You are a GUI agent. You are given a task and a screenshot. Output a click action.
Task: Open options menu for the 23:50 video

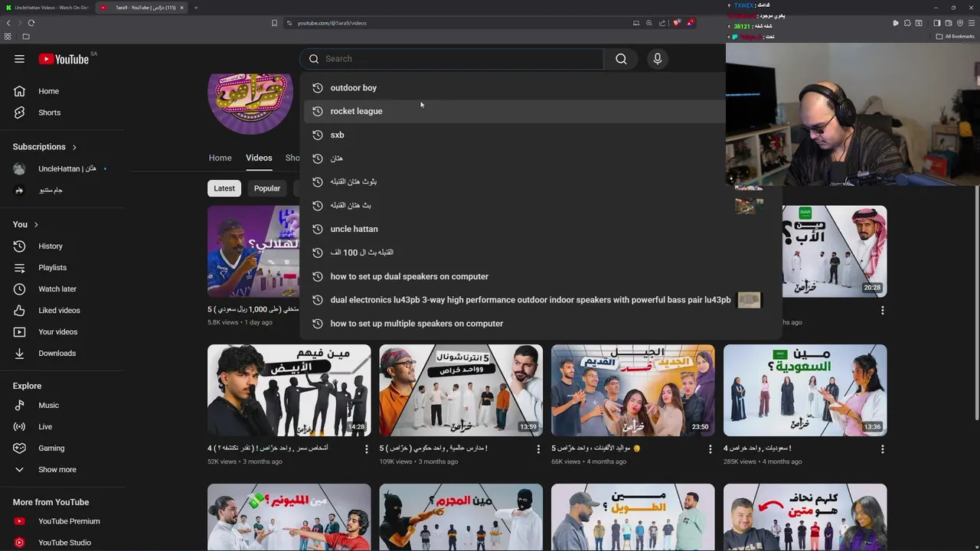point(710,449)
